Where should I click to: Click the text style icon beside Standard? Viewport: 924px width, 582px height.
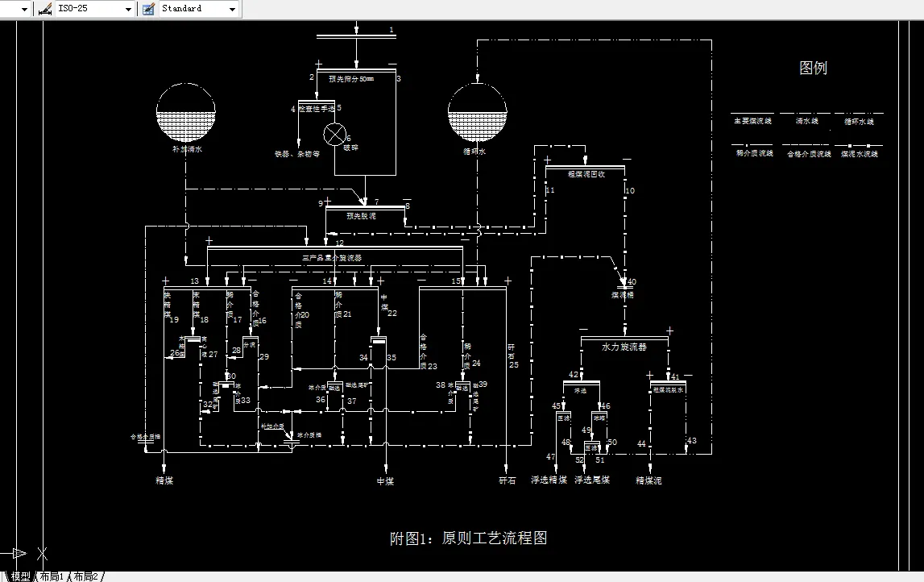147,8
